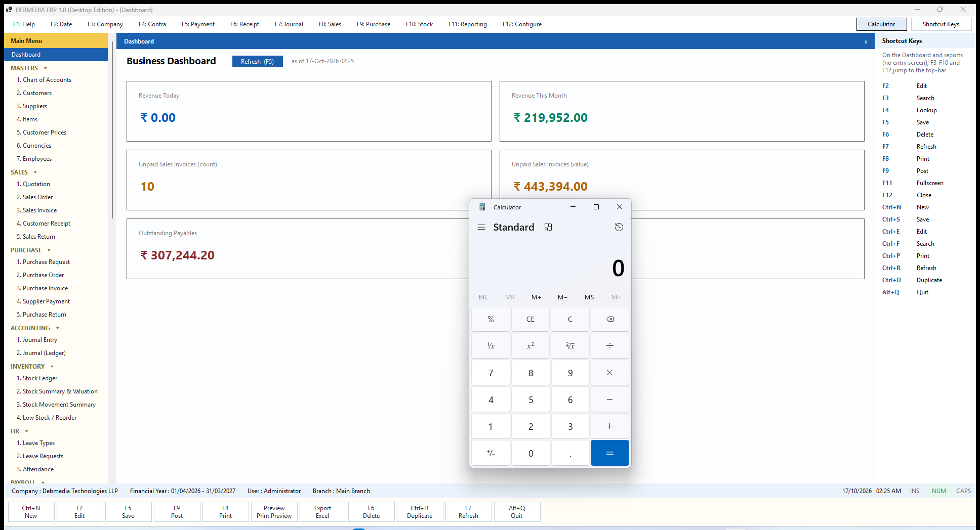Click the multiply operator key
The height and width of the screenshot is (530, 980).
pos(610,373)
